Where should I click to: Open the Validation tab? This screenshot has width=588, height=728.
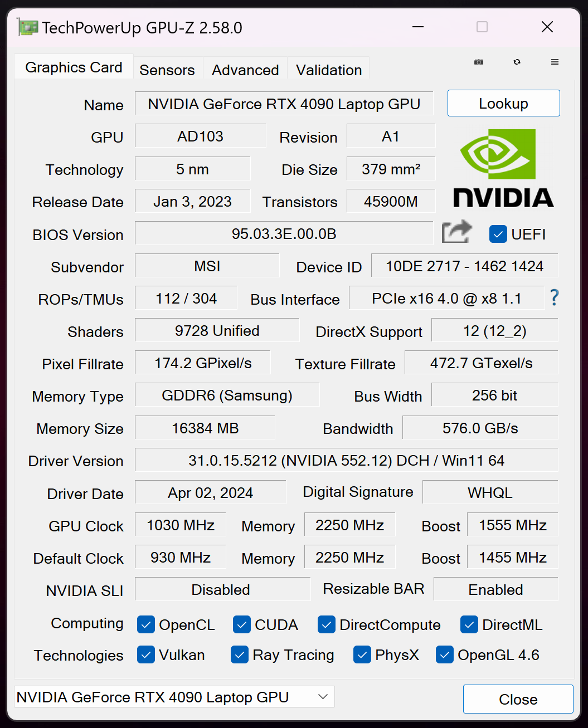coord(329,70)
